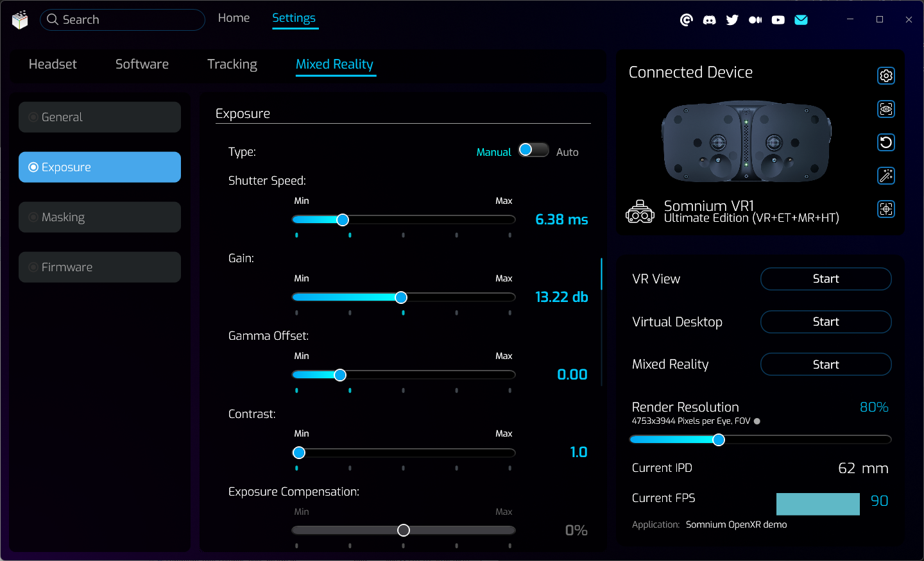Open the YouTube channel icon
This screenshot has width=924, height=561.
tap(778, 20)
